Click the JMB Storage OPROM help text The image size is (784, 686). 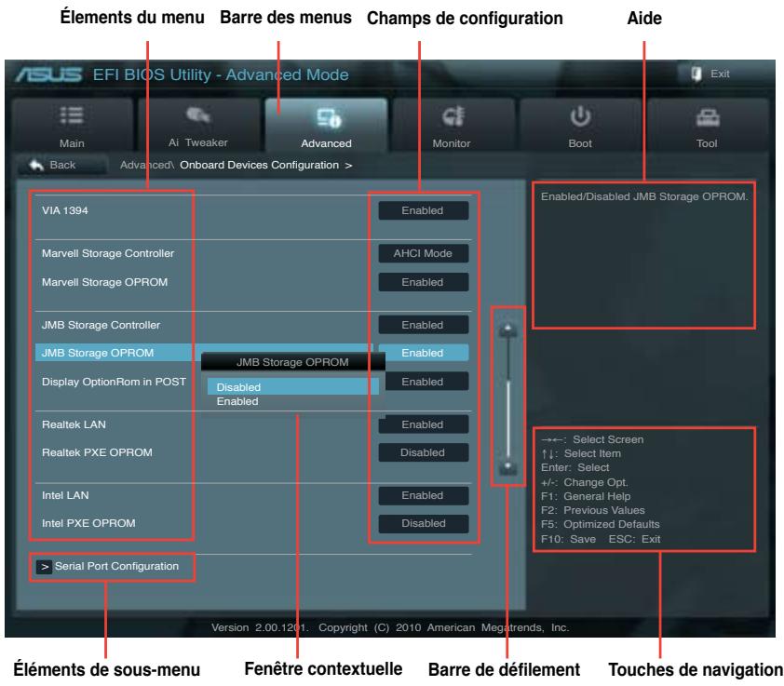[x=644, y=196]
